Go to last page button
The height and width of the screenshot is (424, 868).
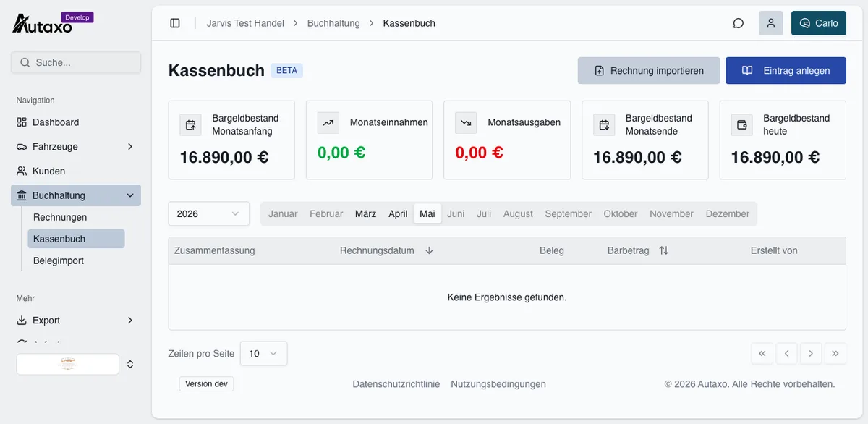pos(835,353)
